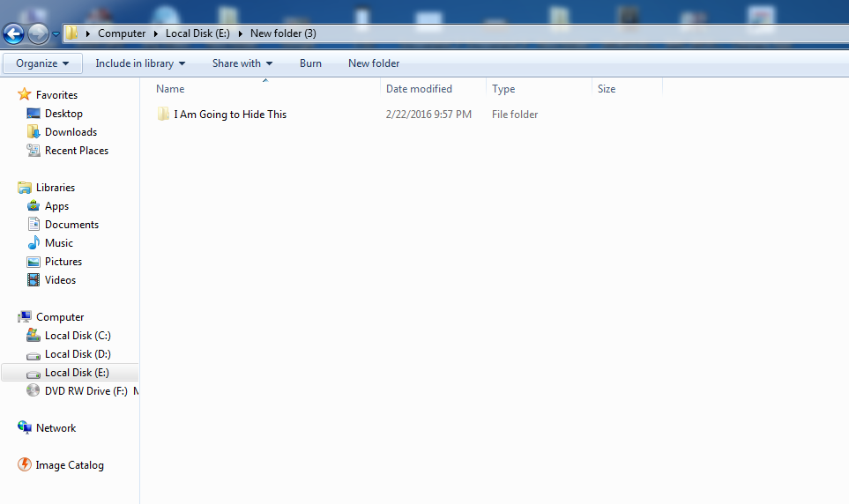Image resolution: width=849 pixels, height=504 pixels.
Task: Click the Local Disk (C:) drive icon
Action: pos(34,335)
